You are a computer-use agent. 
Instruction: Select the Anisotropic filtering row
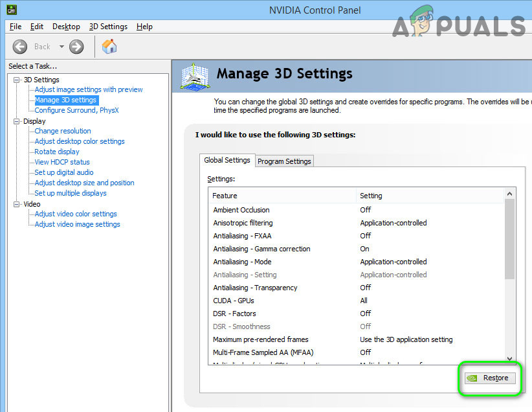click(x=356, y=223)
